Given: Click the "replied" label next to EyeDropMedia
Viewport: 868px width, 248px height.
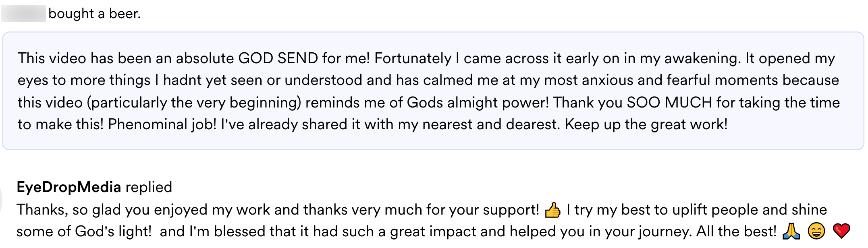Looking at the screenshot, I should [149, 187].
